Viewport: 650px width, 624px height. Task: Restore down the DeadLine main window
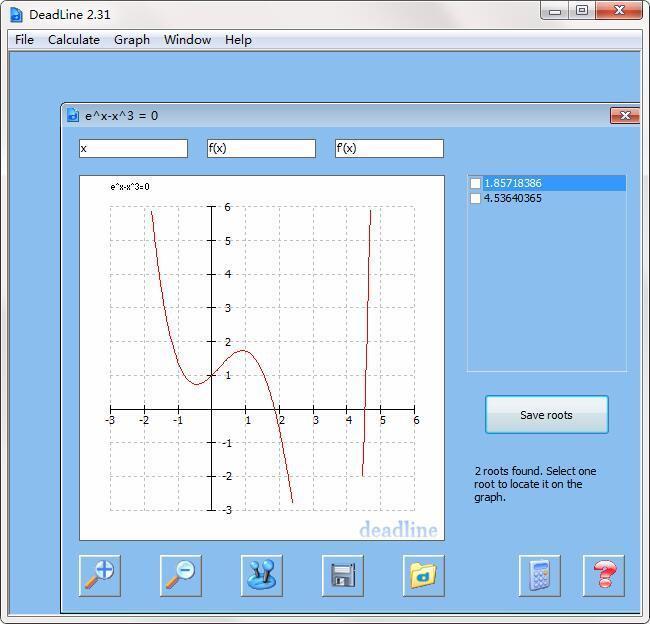click(582, 11)
